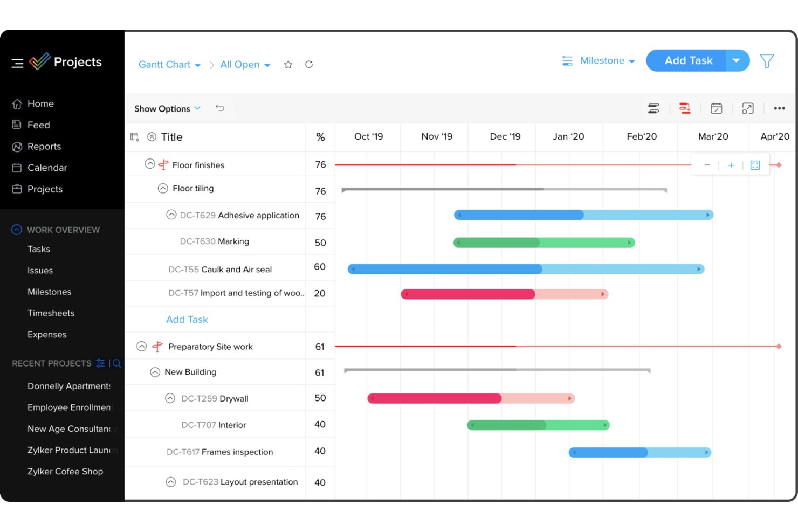This screenshot has width=798, height=532.
Task: Collapse the Floor tiling task list
Action: point(163,188)
